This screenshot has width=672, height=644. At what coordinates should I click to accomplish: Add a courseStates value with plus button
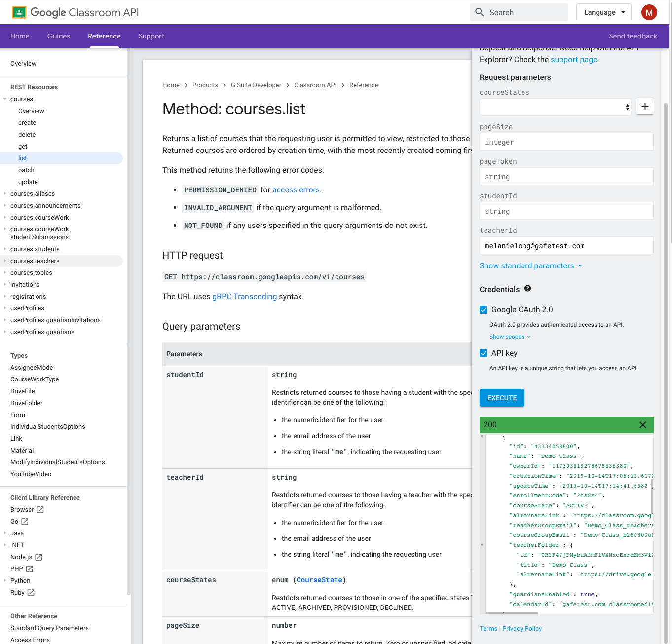coord(645,107)
